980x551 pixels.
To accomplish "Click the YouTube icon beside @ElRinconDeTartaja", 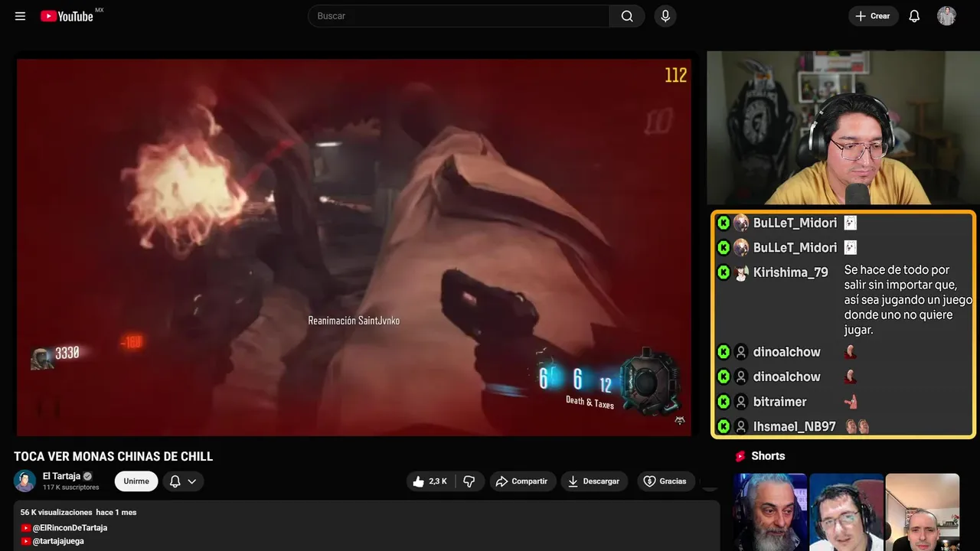I will pyautogui.click(x=26, y=528).
